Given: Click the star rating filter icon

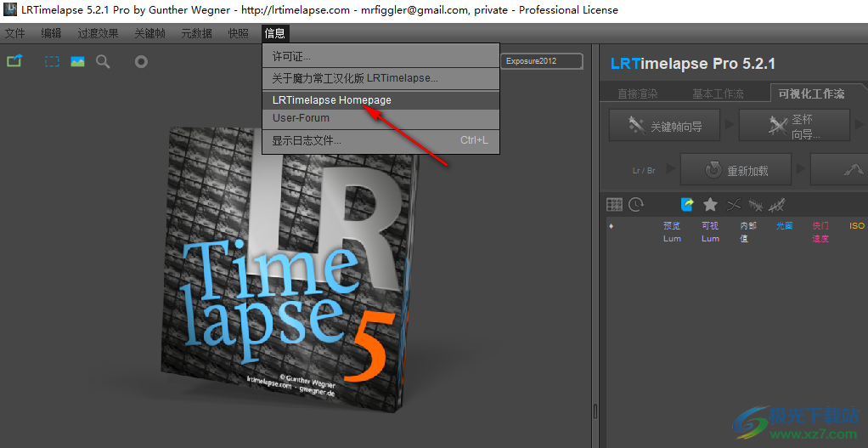Looking at the screenshot, I should tap(711, 204).
